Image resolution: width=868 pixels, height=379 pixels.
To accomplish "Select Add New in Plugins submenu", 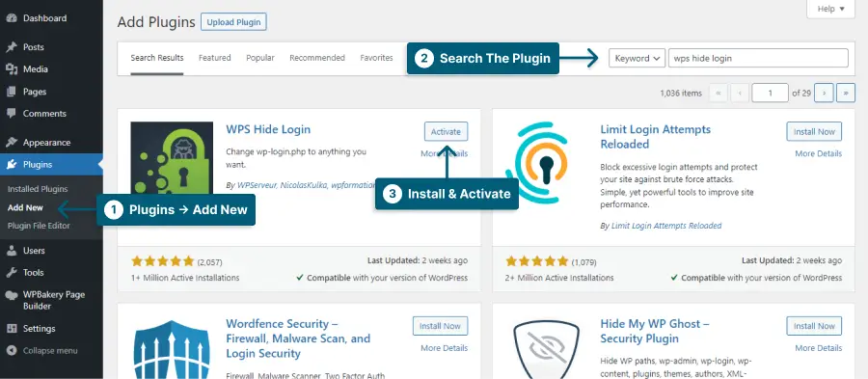I will pyautogui.click(x=25, y=207).
